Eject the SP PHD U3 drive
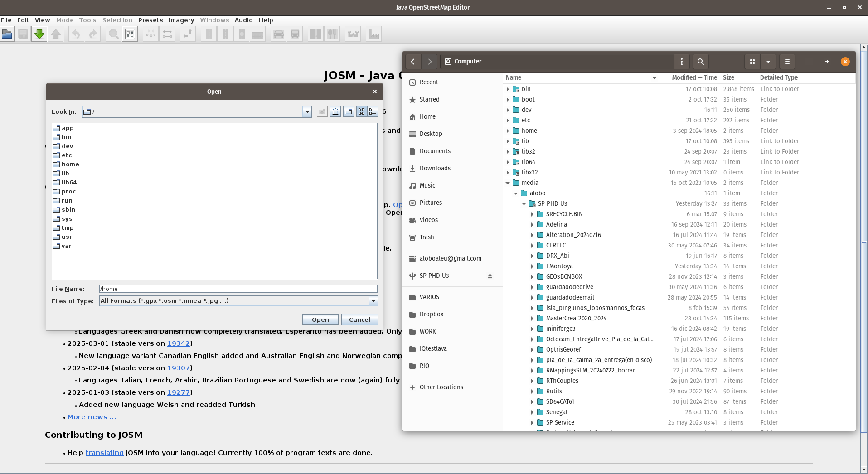 (x=490, y=276)
